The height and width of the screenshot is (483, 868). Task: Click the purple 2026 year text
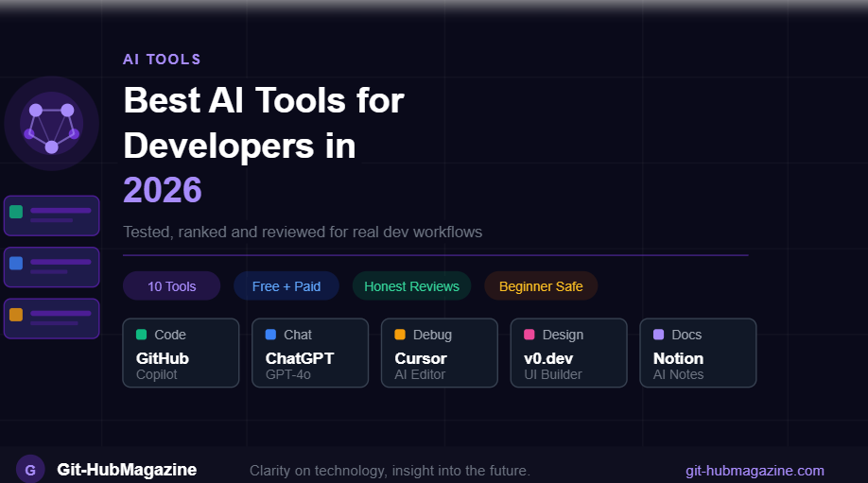[163, 190]
